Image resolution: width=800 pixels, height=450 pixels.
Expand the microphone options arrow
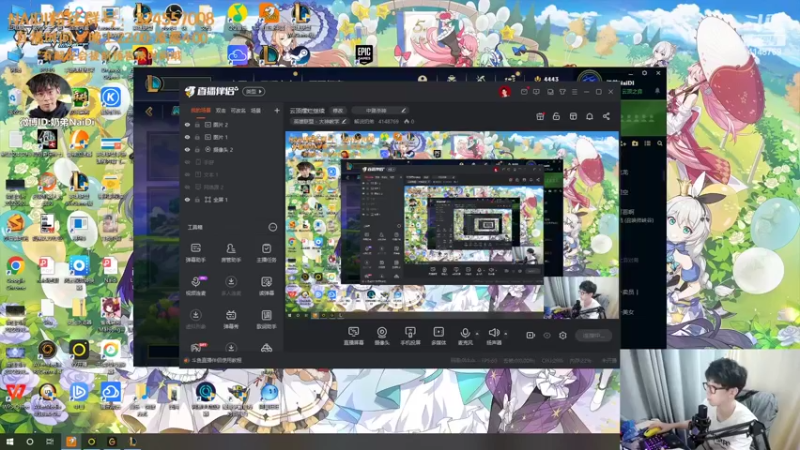(477, 334)
